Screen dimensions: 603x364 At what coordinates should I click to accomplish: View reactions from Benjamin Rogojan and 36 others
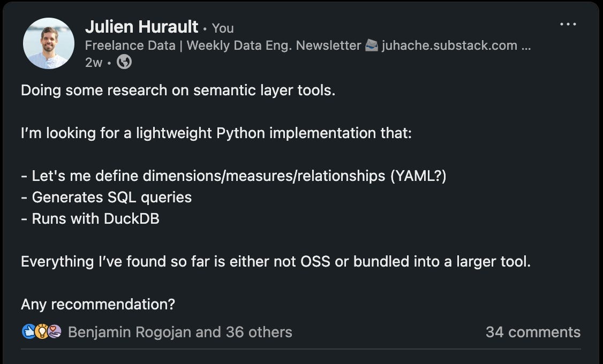pos(180,332)
